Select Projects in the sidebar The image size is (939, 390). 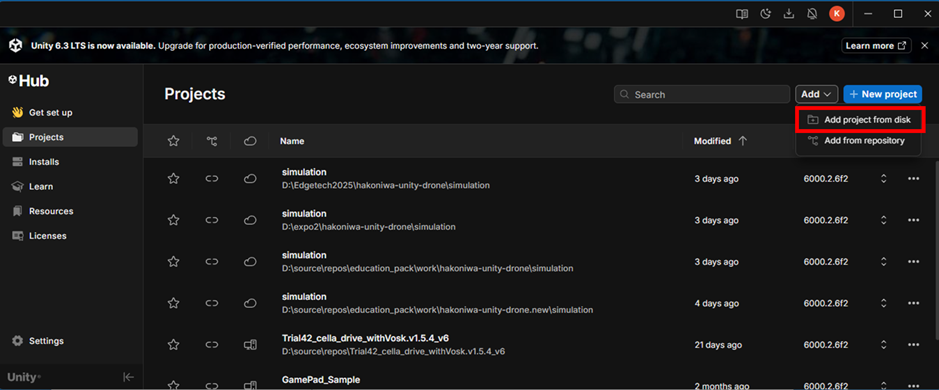point(70,137)
